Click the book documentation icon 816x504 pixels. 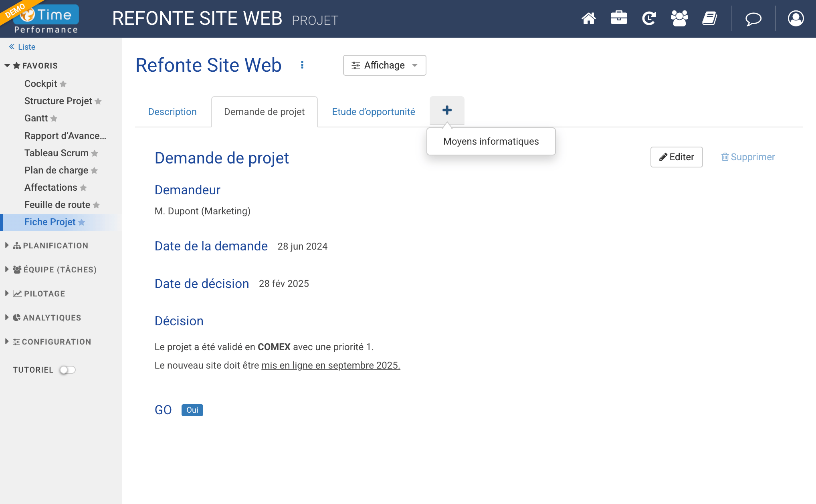click(x=710, y=18)
